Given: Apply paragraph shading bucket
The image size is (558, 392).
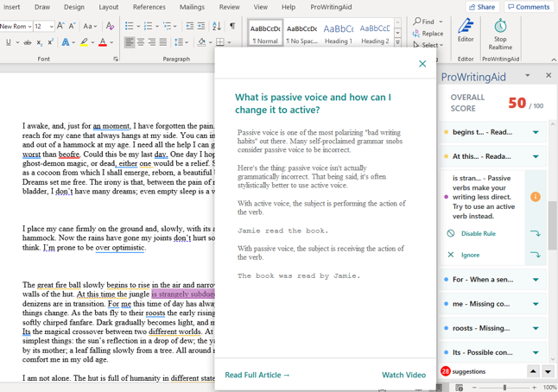Looking at the screenshot, I should [x=202, y=42].
